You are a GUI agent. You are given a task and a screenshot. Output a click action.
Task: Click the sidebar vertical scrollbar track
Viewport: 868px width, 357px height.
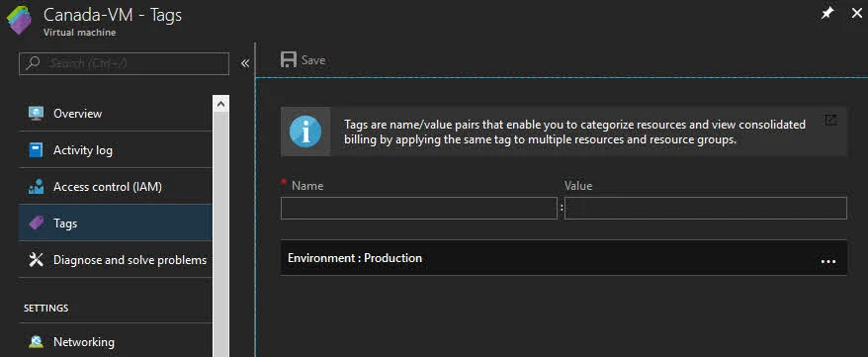(220, 235)
